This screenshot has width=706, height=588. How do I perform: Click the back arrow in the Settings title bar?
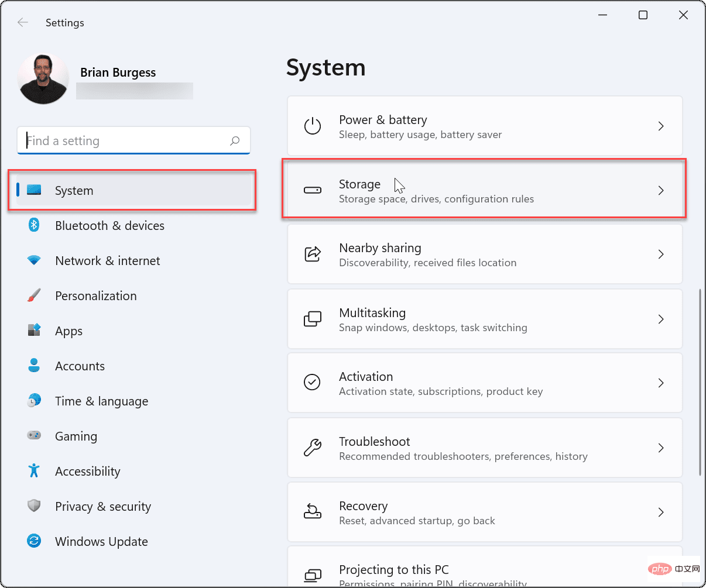click(x=23, y=23)
